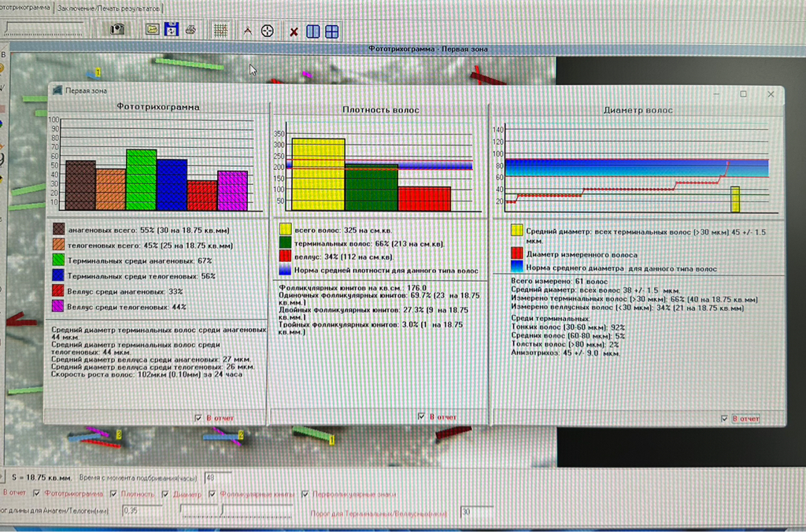
Task: Click the Анаген/Телоген threshold slider at bottom
Action: (x=236, y=510)
